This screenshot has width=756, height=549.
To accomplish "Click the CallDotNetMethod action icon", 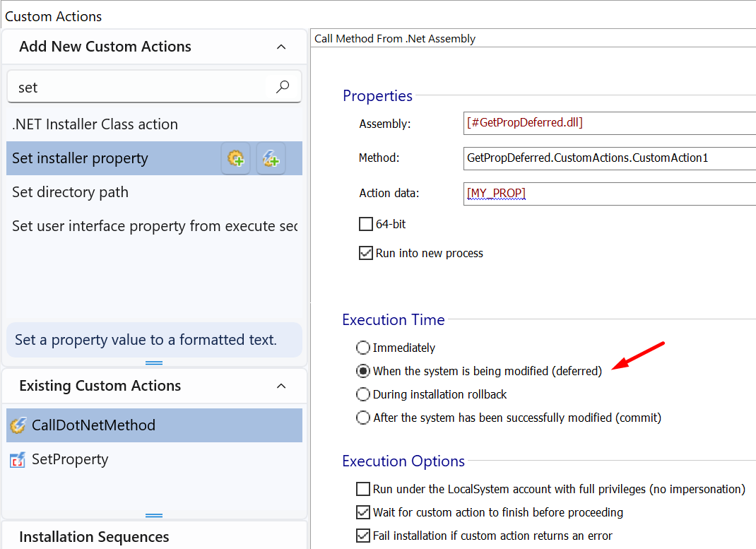I will pos(18,425).
